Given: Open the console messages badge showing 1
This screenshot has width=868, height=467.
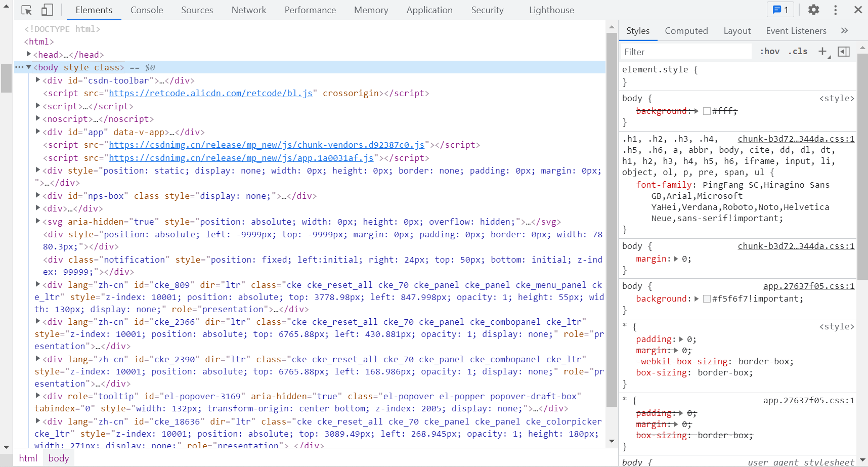Looking at the screenshot, I should [x=780, y=10].
